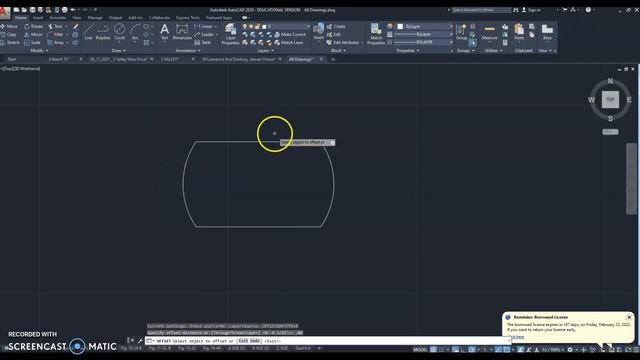The width and height of the screenshot is (640, 360).
Task: Switch to the Output ribbon tab
Action: click(x=115, y=18)
